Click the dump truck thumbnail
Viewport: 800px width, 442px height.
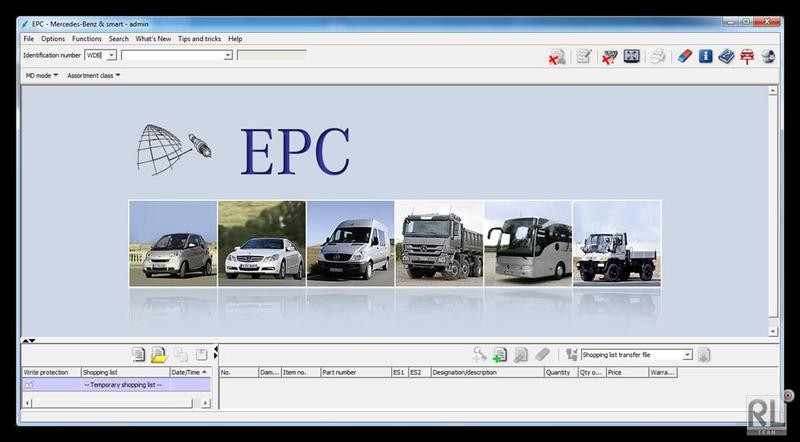(x=439, y=243)
